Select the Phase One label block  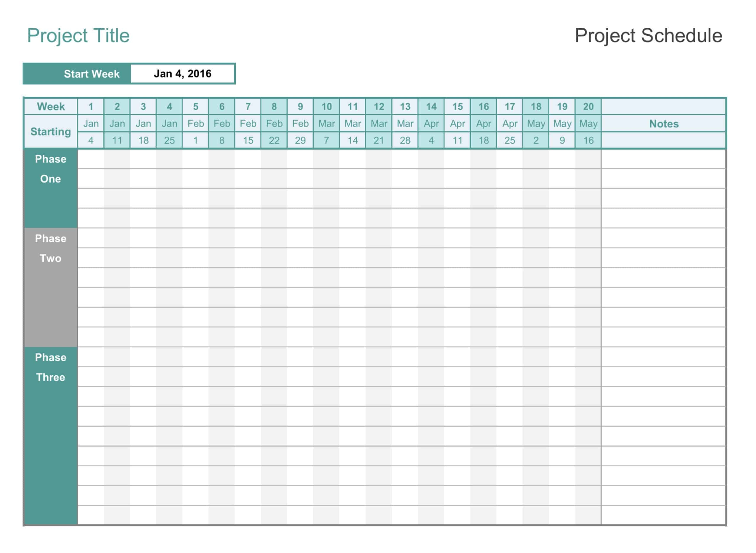coord(50,189)
